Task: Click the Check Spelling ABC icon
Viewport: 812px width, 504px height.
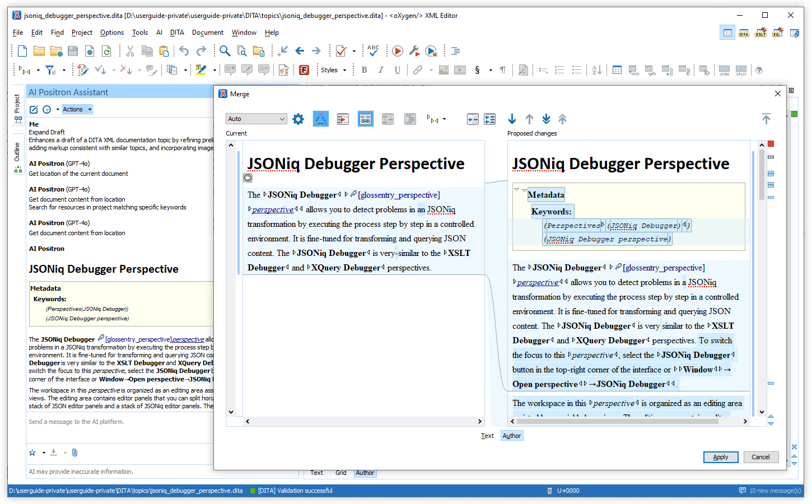Action: [x=374, y=51]
